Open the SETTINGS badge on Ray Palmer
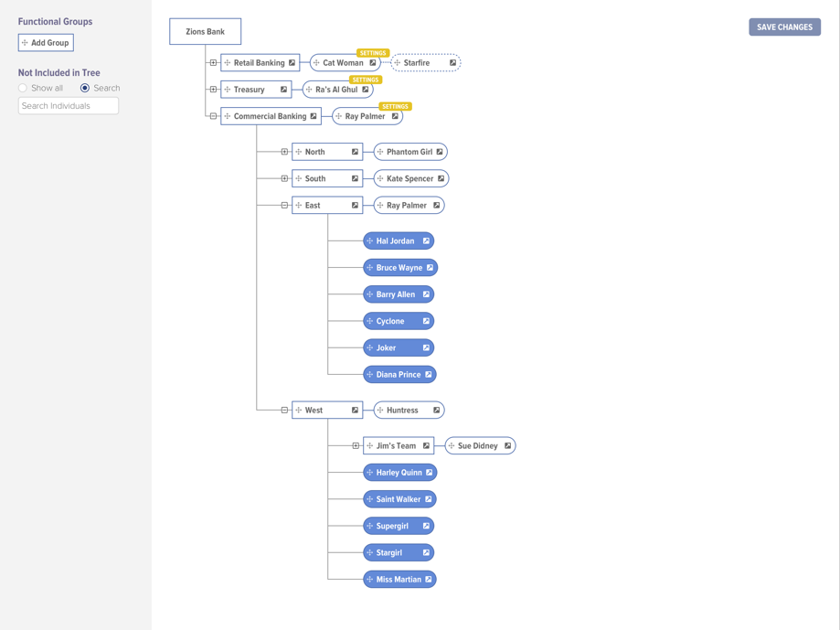 pos(395,105)
